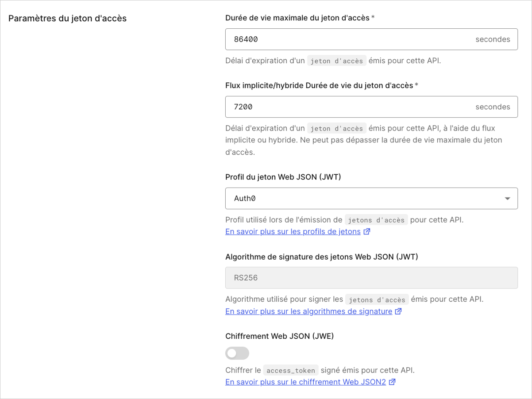
Task: Open 'En savoir plus sur les profils de jetons'
Action: coord(293,231)
